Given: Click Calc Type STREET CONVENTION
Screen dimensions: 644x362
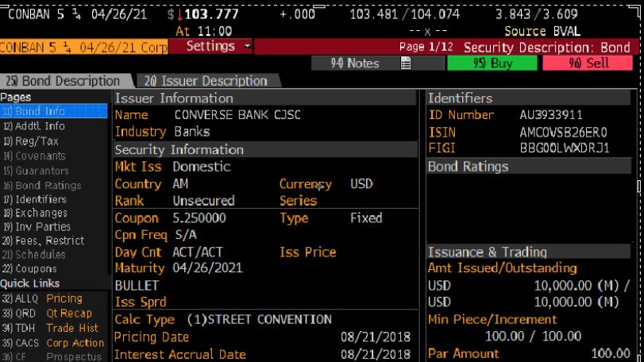Looking at the screenshot, I should (259, 319).
